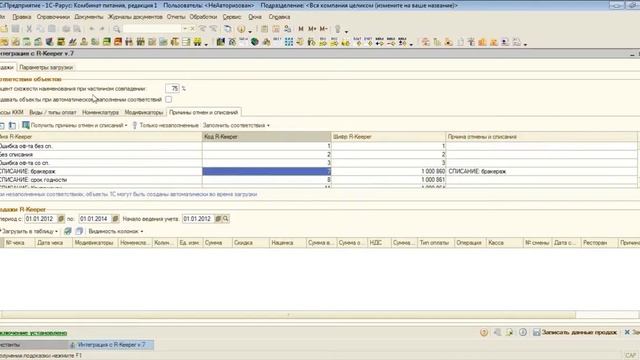The image size is (640, 360).
Task: Open the Calculator icon in toolbar
Action: click(x=264, y=29)
